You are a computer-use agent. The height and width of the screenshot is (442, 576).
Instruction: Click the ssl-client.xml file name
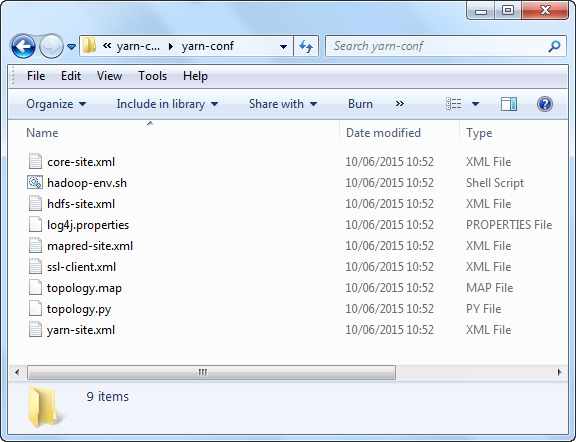pos(81,267)
